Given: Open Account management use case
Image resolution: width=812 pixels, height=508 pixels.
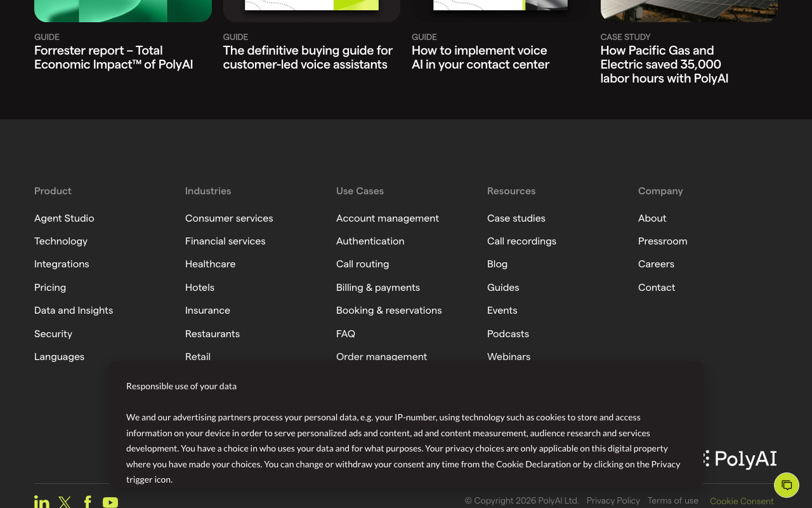Looking at the screenshot, I should (388, 218).
